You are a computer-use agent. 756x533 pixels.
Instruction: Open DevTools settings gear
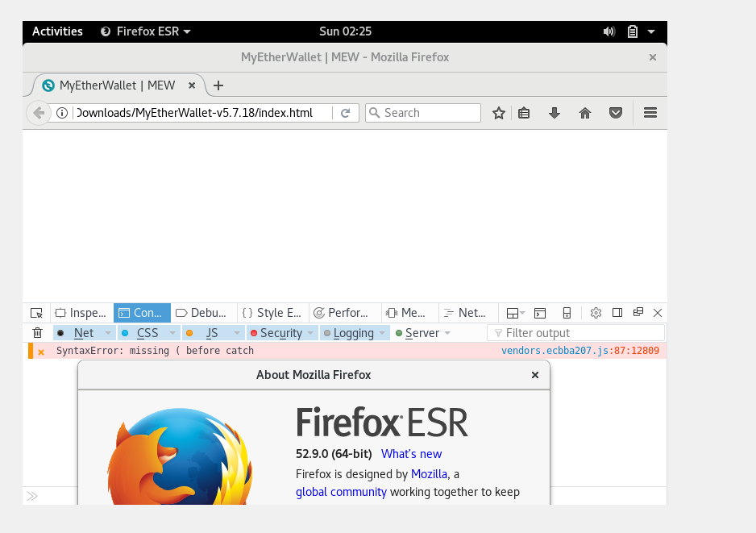[596, 313]
